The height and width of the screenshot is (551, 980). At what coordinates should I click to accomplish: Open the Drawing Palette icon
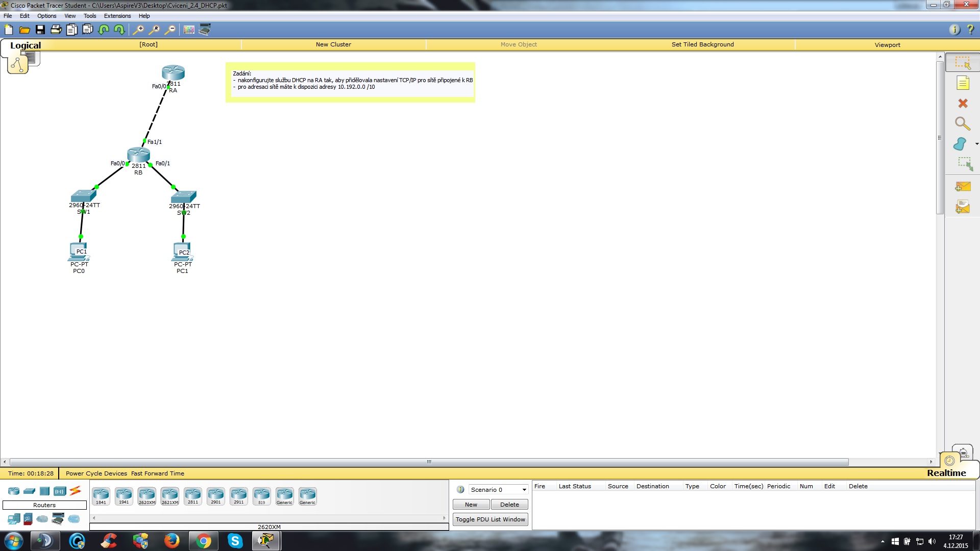point(189,30)
